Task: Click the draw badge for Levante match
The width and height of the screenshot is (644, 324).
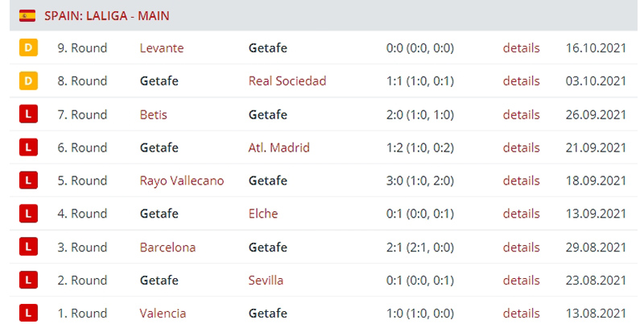Action: coord(28,48)
